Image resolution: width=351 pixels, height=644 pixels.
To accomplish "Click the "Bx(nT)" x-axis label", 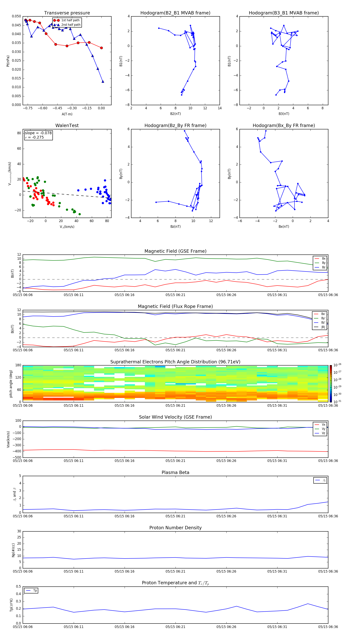I will [x=284, y=227].
